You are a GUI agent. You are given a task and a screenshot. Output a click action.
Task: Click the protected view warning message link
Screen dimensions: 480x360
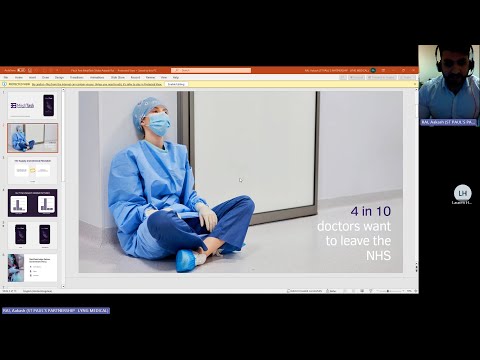(97, 84)
